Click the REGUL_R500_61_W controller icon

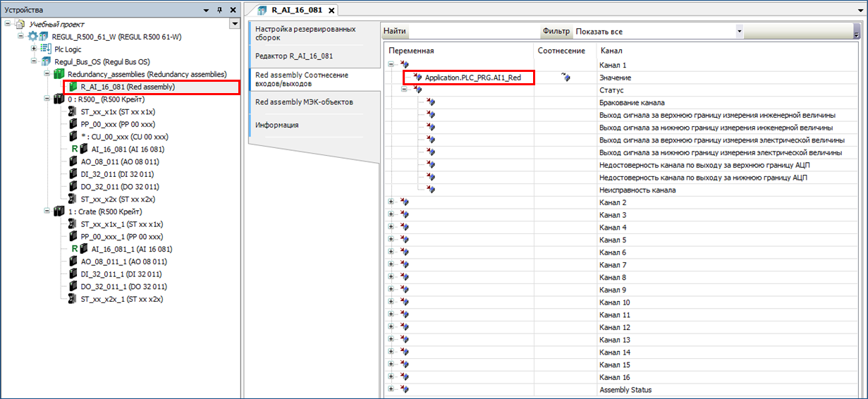33,37
